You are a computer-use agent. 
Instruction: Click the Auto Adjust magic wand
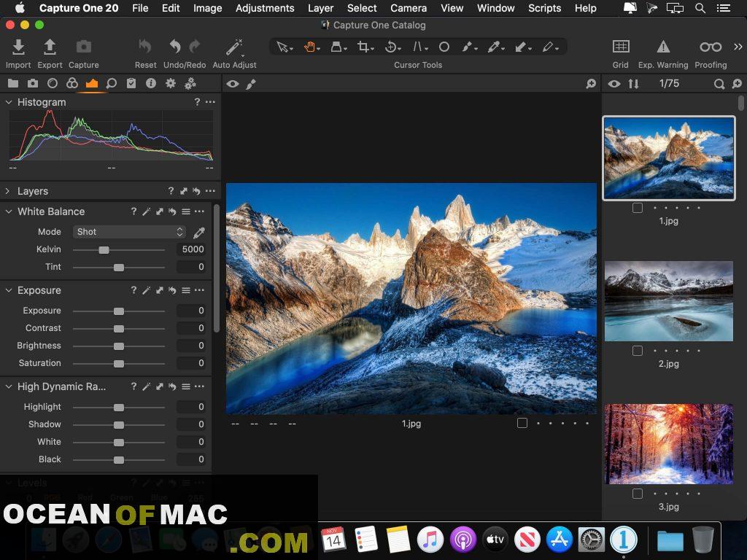(234, 47)
